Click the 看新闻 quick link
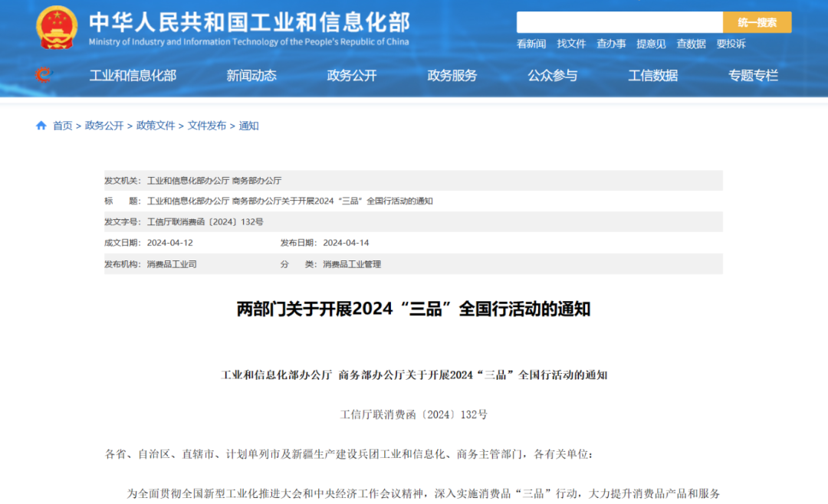Screen dimensions: 828x504 [531, 44]
